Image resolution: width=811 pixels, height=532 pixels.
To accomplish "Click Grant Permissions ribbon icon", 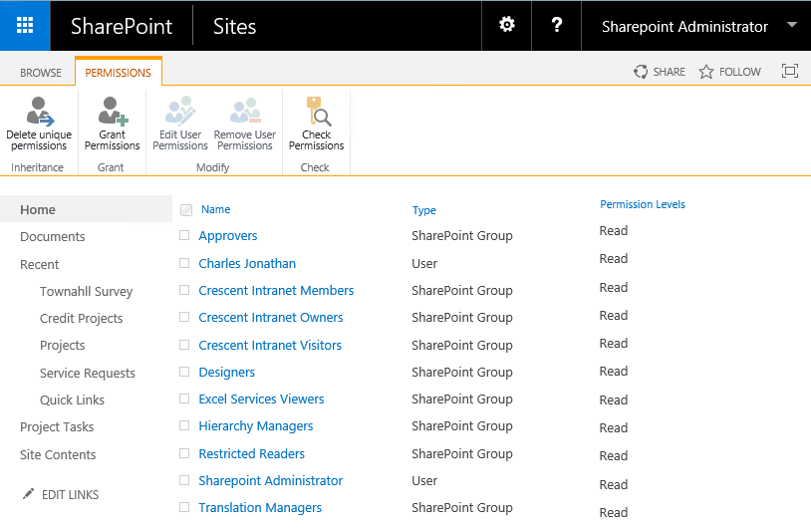I will [112, 111].
